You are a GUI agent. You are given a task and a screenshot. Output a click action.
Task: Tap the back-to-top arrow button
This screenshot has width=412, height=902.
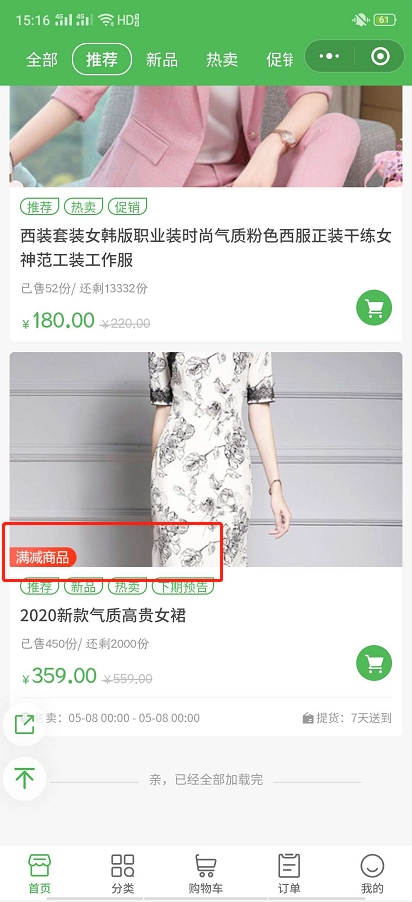[24, 779]
